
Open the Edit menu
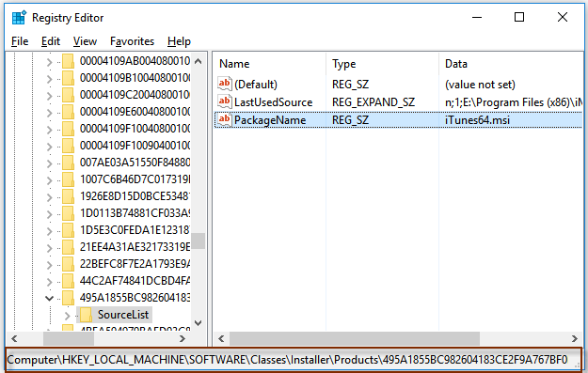click(x=51, y=41)
